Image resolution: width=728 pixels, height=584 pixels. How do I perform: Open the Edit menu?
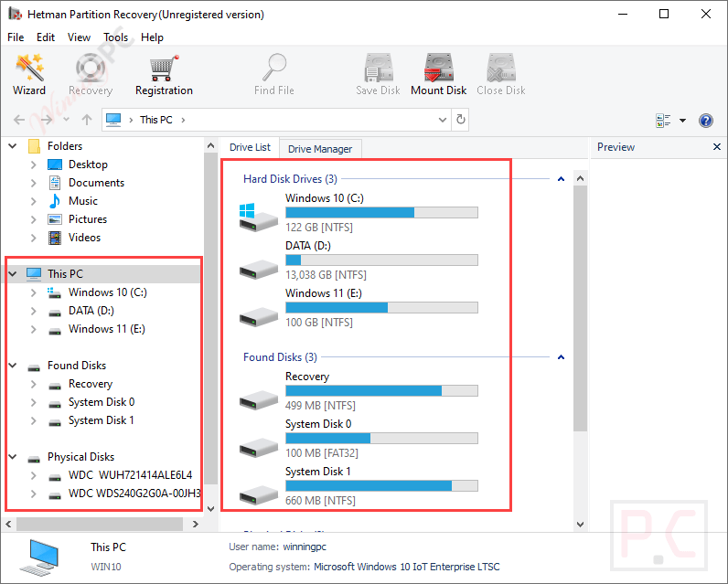46,37
